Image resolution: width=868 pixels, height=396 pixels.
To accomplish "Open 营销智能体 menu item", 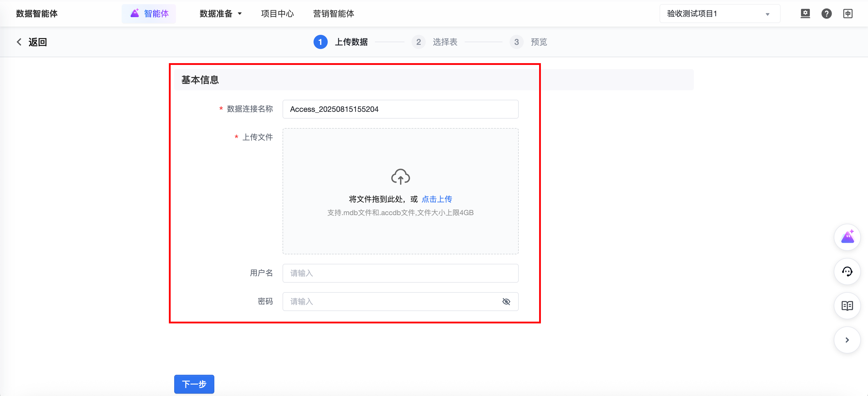I will [333, 14].
